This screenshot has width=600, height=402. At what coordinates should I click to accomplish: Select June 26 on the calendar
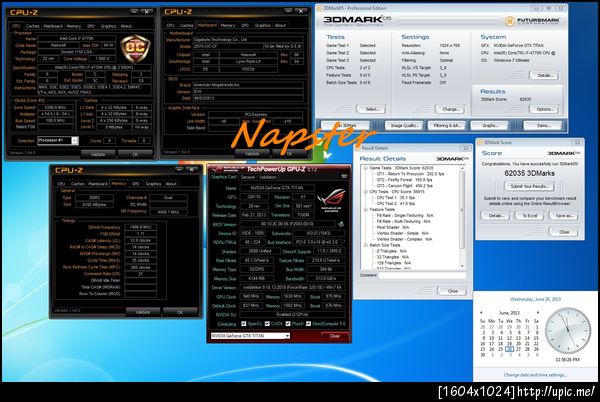(509, 349)
